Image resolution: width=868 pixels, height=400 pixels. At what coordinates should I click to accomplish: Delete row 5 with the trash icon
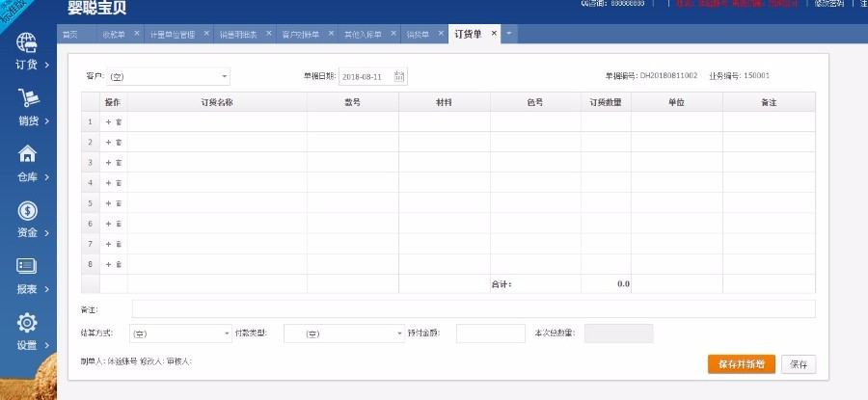(x=119, y=203)
